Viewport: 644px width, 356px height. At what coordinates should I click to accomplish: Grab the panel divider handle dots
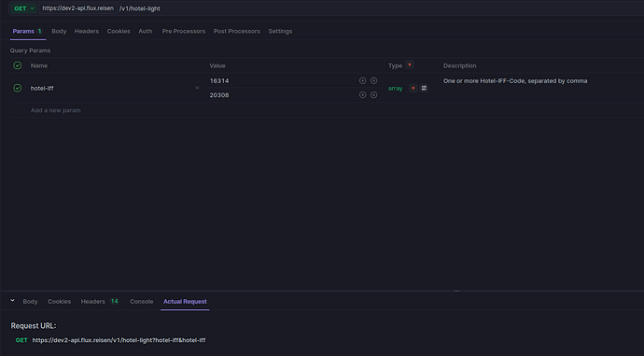click(x=456, y=291)
